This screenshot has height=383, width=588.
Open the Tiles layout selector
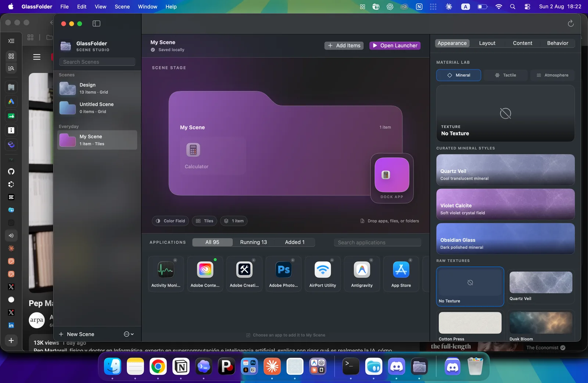pyautogui.click(x=205, y=221)
